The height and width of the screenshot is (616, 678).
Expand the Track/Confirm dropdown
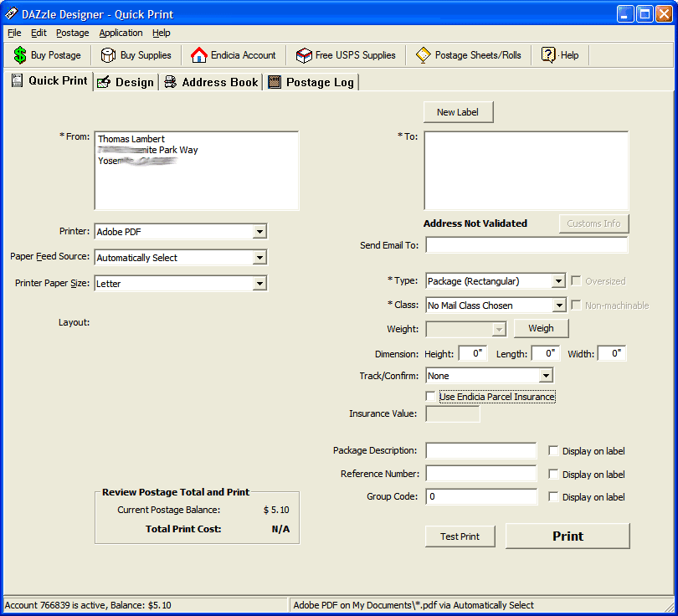point(546,376)
